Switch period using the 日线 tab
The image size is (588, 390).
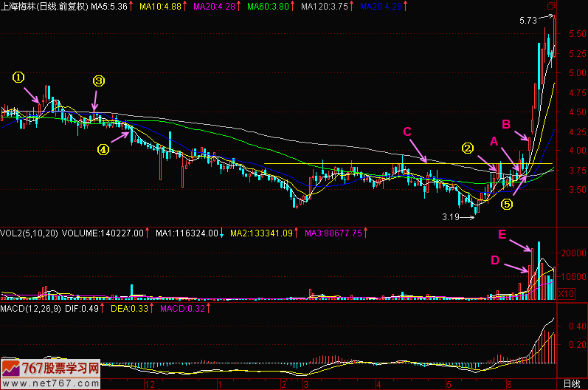[x=571, y=384]
